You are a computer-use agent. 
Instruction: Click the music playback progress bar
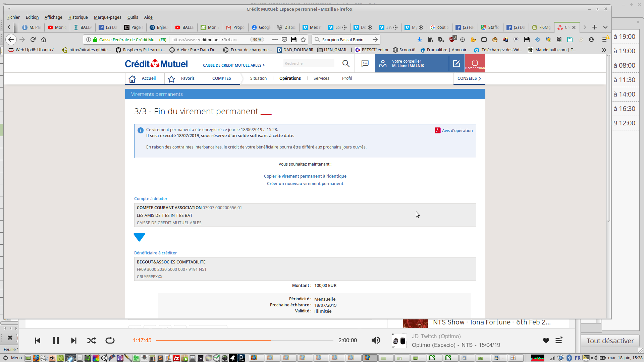[244, 341]
